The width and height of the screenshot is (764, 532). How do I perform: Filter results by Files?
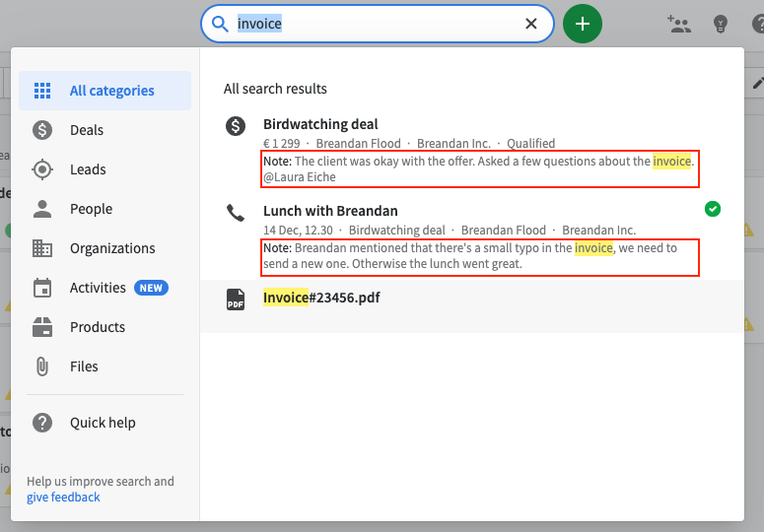(x=104, y=366)
